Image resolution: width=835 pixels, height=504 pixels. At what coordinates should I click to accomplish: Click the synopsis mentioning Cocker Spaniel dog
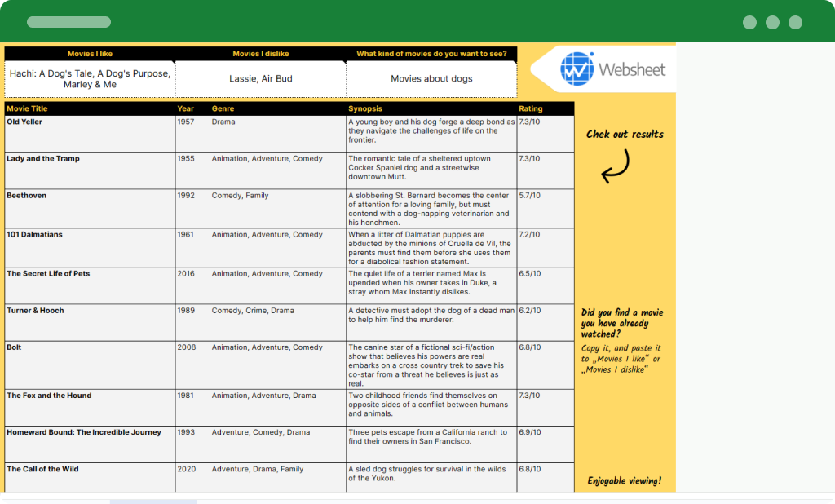coord(431,170)
